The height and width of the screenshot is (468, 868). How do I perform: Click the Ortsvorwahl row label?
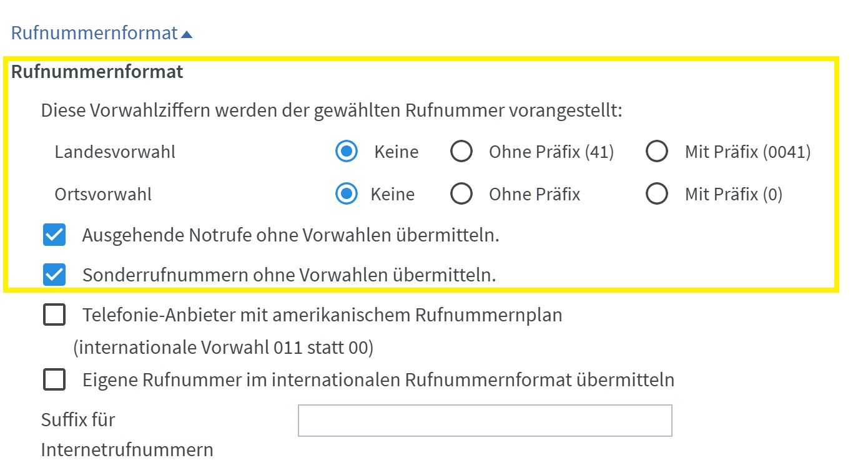103,194
